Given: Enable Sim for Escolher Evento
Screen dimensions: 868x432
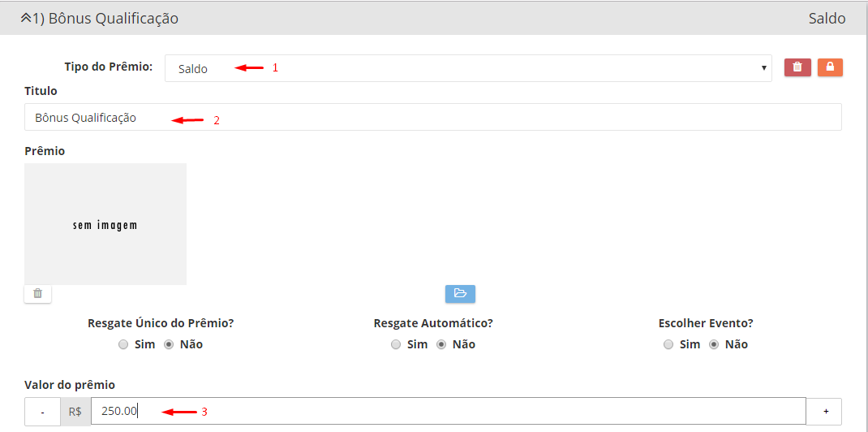Looking at the screenshot, I should click(668, 344).
